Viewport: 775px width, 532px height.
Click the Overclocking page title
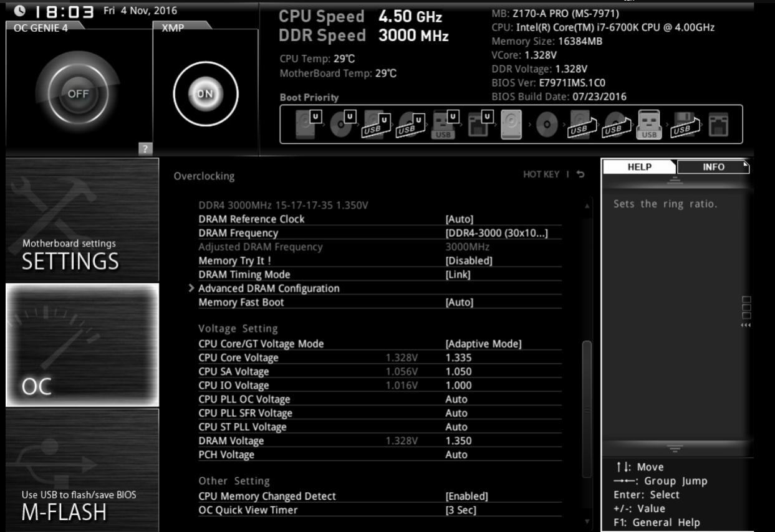(x=205, y=176)
